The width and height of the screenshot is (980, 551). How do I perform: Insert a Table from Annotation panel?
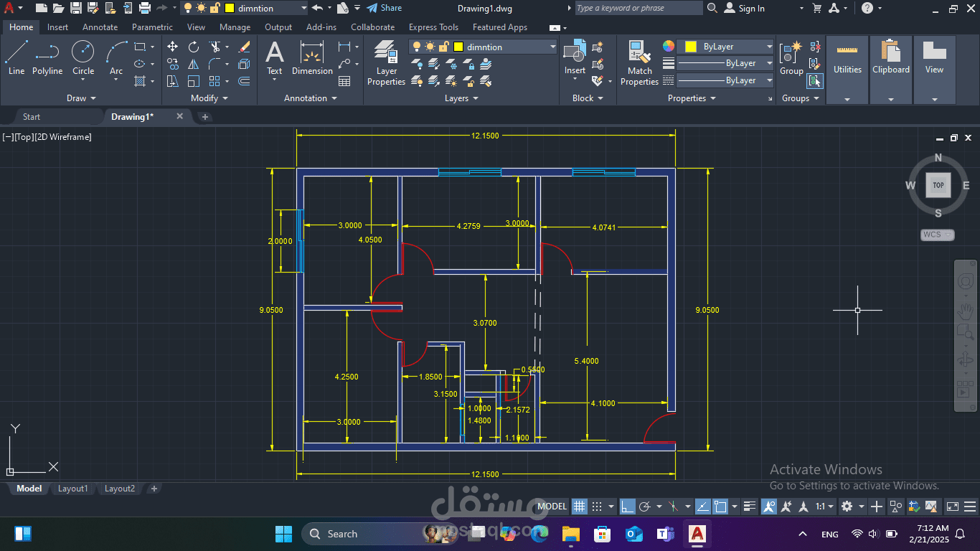tap(344, 81)
